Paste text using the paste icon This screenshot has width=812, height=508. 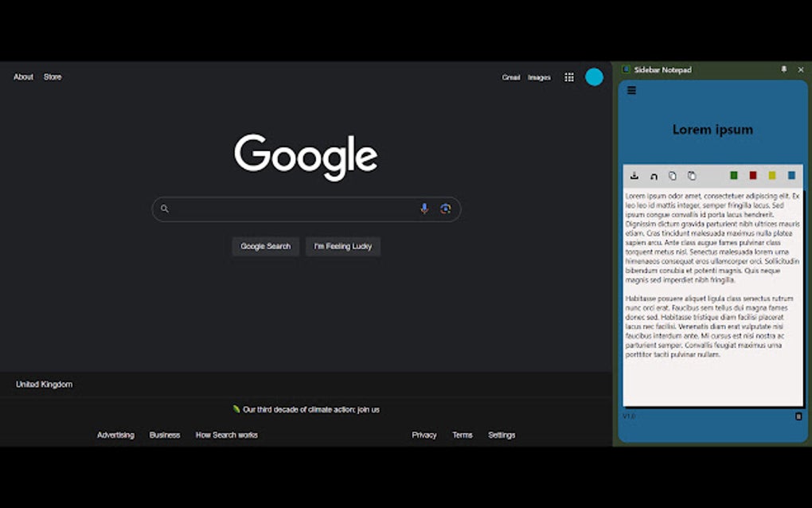tap(693, 175)
